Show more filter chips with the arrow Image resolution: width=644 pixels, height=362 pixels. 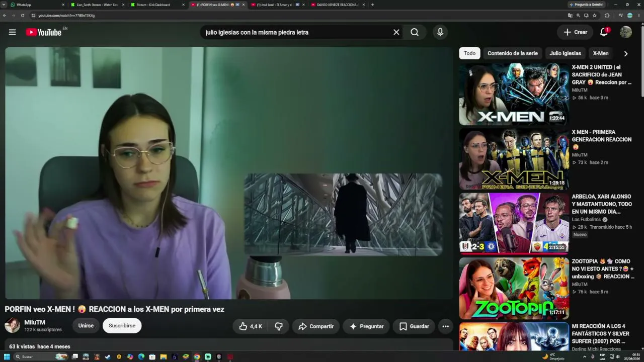626,53
